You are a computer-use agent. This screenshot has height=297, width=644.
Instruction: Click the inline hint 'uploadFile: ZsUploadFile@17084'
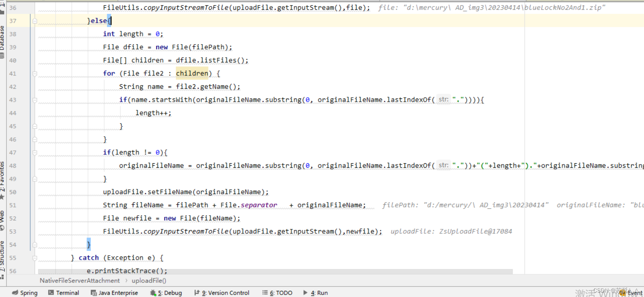click(451, 231)
